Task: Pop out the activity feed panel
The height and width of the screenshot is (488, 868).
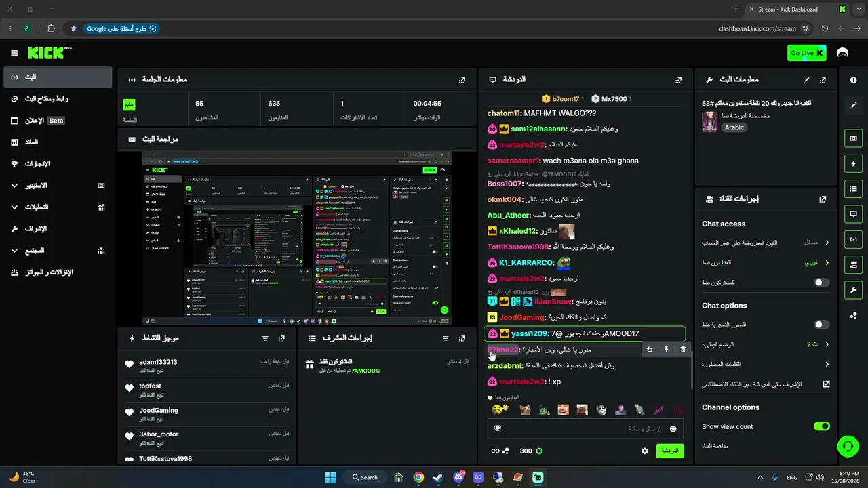Action: 281,338
